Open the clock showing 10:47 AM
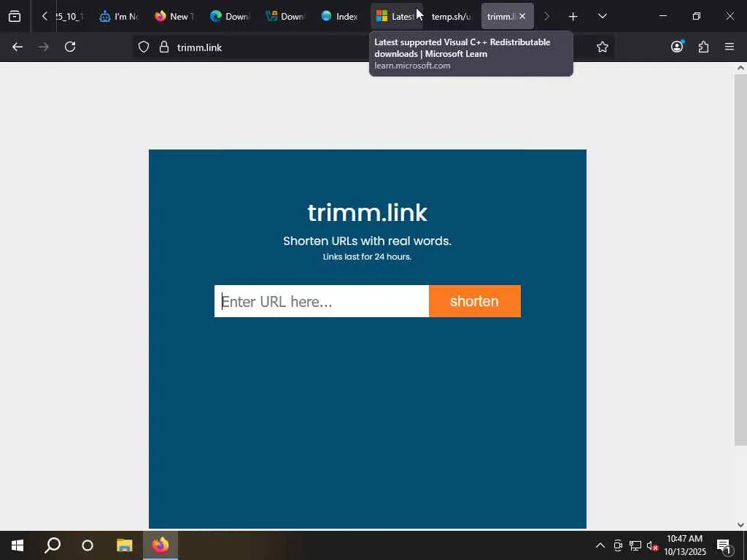 pos(685,545)
